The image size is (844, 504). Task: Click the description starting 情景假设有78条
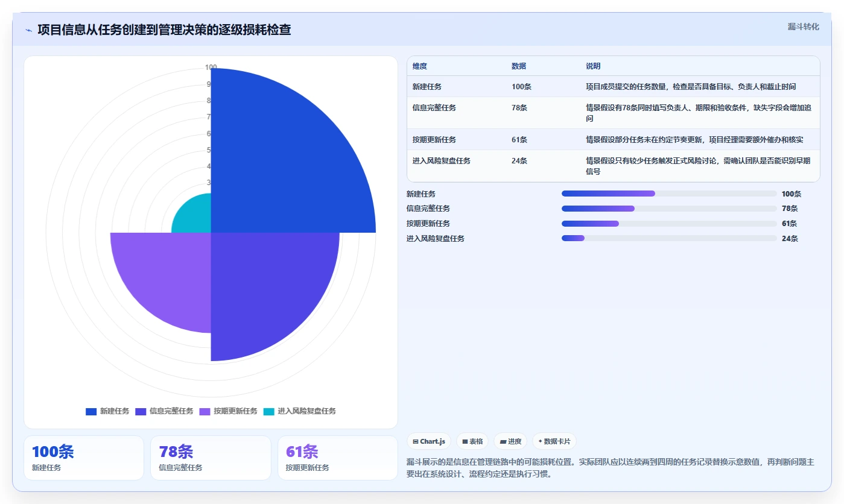698,113
